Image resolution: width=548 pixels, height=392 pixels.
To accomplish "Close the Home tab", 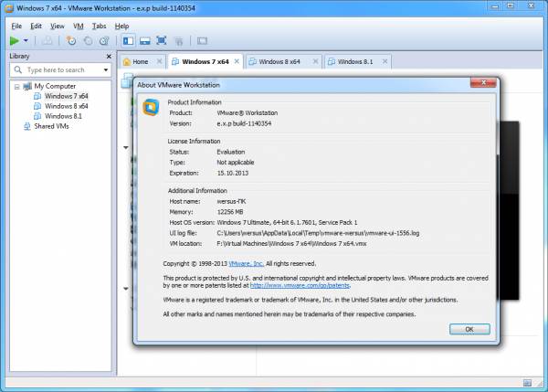I will (x=159, y=61).
